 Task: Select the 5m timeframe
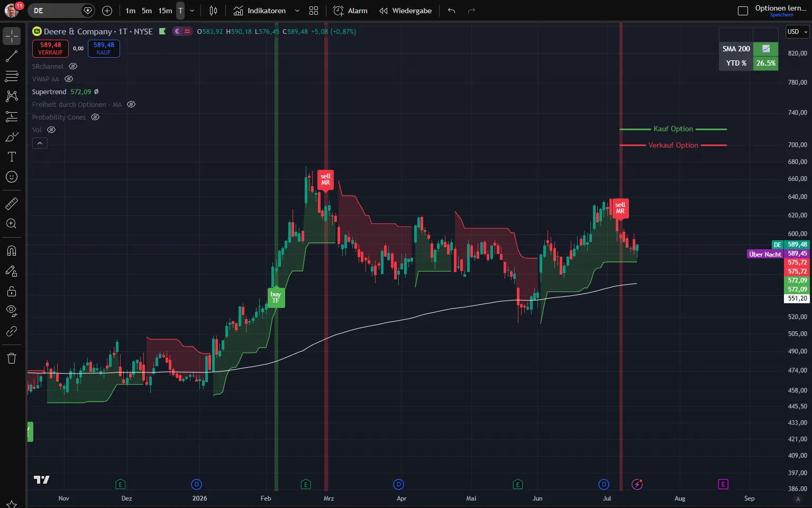pos(147,11)
